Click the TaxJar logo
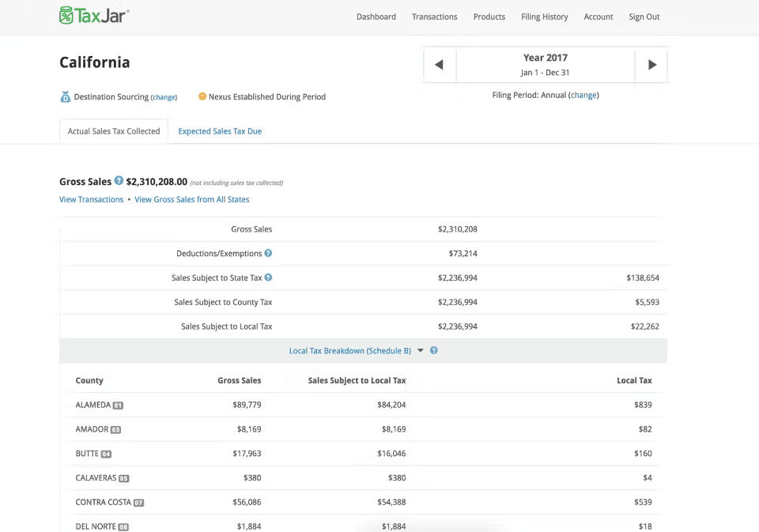 [x=94, y=16]
